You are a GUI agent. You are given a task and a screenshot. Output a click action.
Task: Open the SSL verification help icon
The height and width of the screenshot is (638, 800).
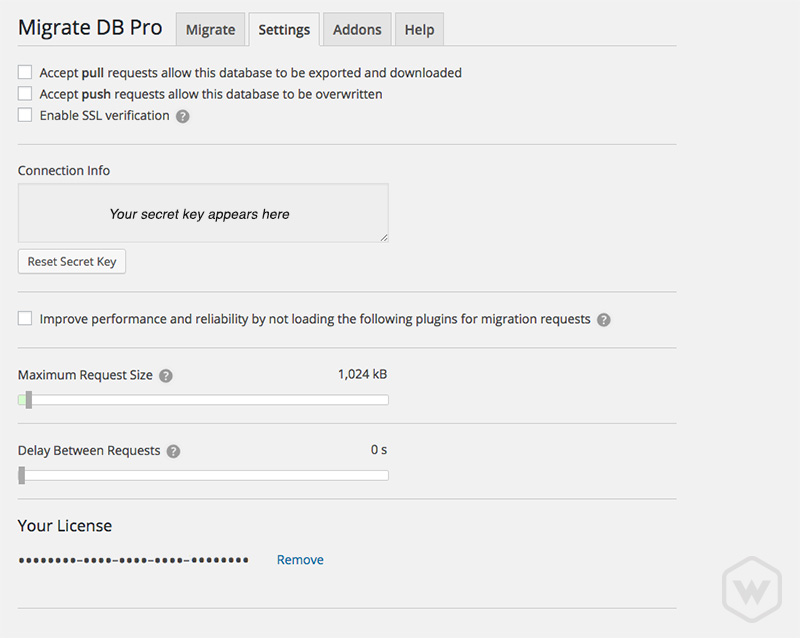point(183,116)
